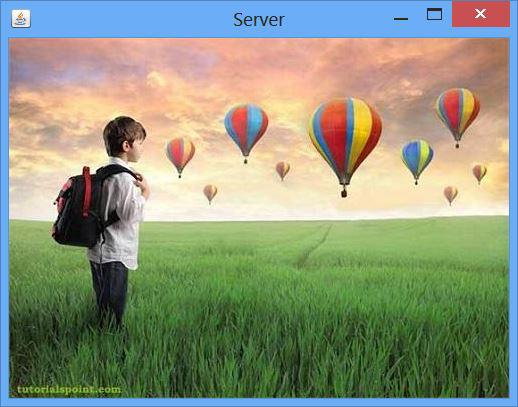Image resolution: width=518 pixels, height=407 pixels.
Task: Click the basket under the largest balloon
Action: (344, 193)
